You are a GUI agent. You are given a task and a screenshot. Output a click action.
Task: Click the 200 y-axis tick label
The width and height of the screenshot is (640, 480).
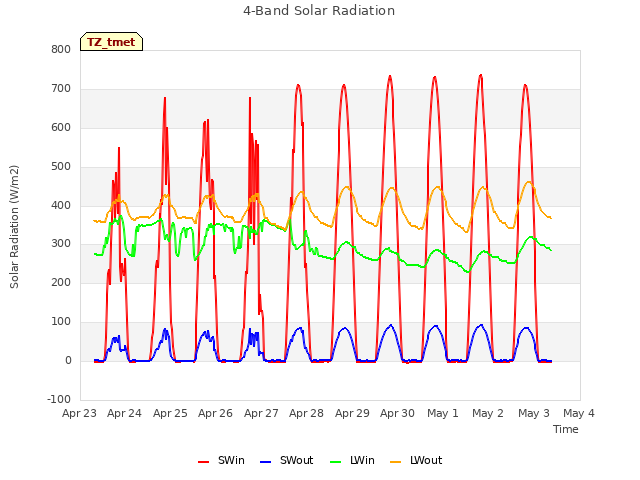click(x=61, y=282)
